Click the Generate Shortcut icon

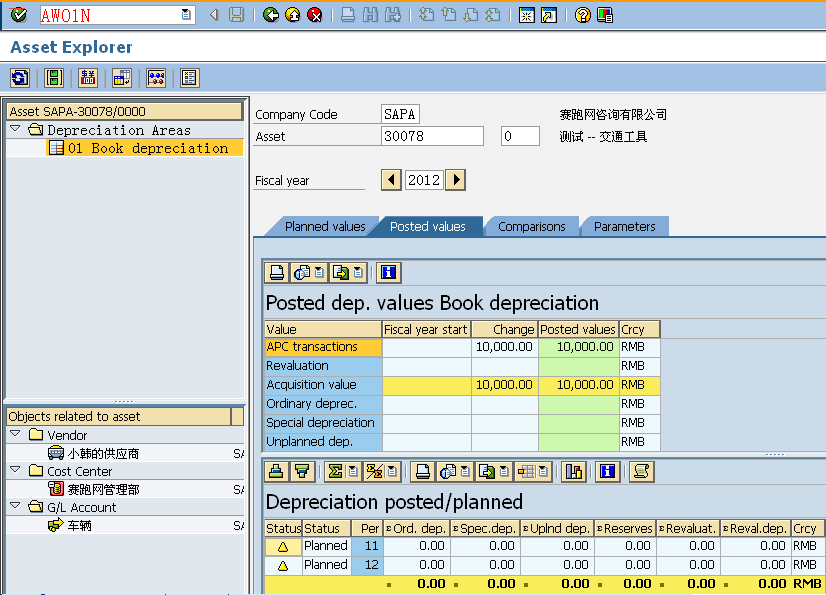(x=549, y=15)
